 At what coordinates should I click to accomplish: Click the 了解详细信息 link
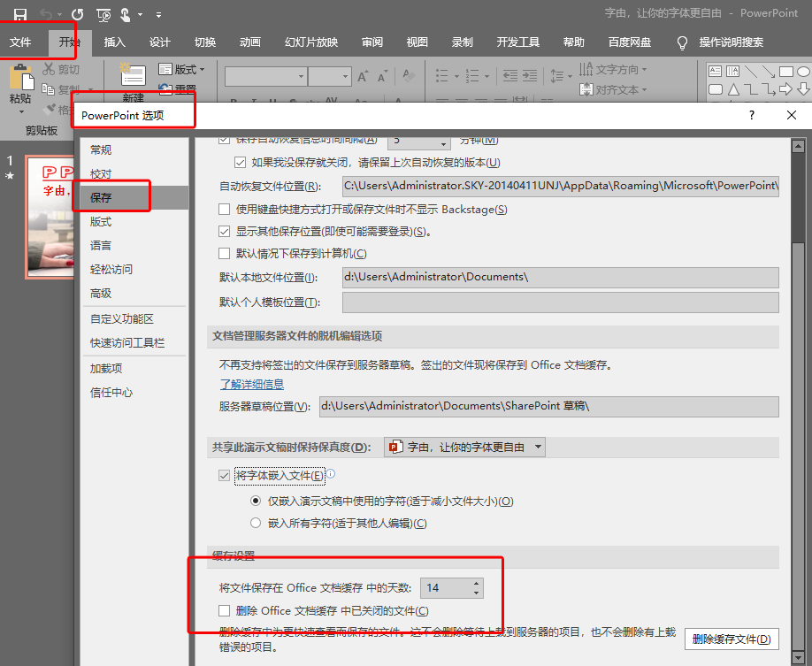coord(252,384)
